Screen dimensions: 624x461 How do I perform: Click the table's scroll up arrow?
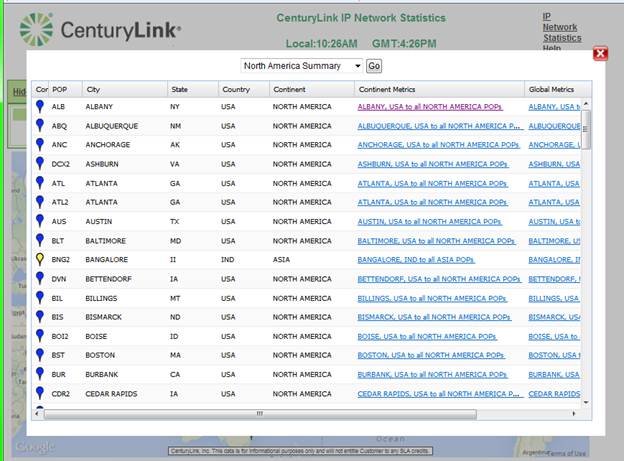coord(586,104)
